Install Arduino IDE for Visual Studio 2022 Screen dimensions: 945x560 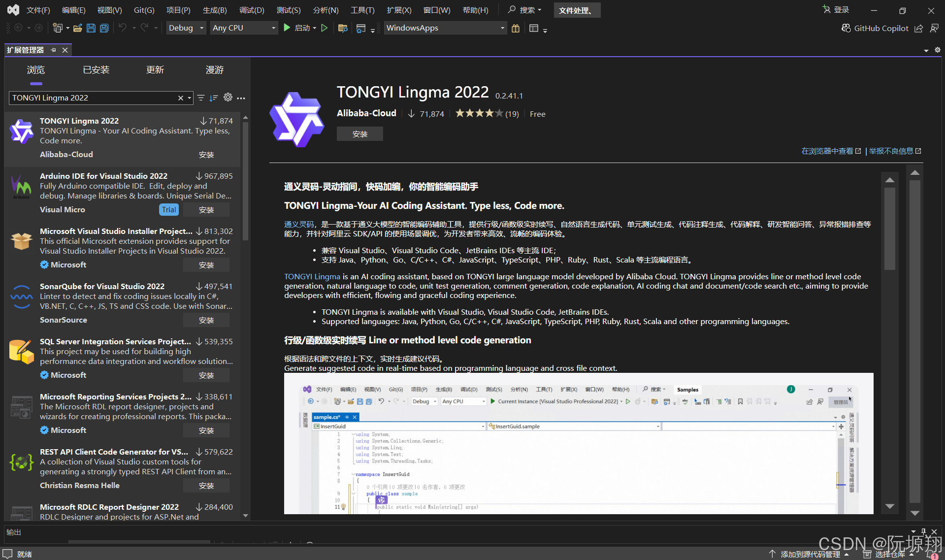point(206,210)
